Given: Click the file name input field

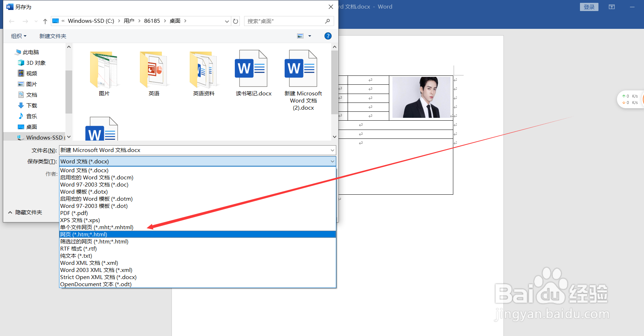Looking at the screenshot, I should (196, 150).
